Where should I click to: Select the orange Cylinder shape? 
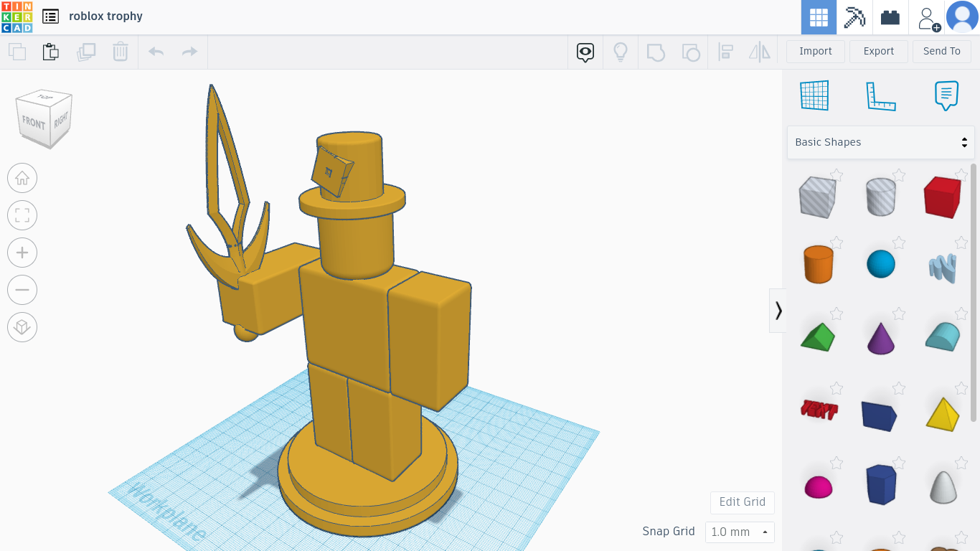[x=818, y=264]
